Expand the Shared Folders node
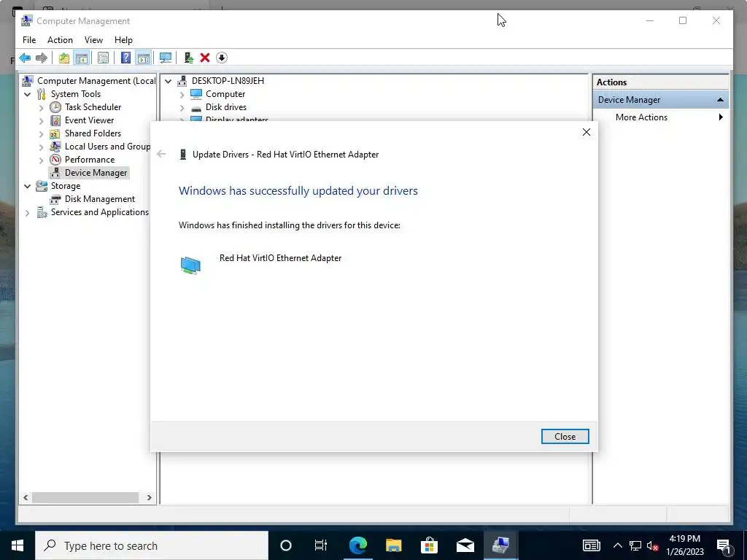The height and width of the screenshot is (560, 747). pyautogui.click(x=42, y=134)
